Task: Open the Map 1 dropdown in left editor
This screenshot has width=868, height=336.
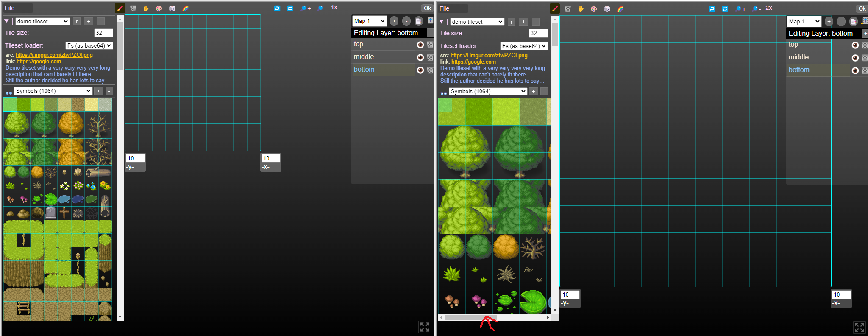Action: point(369,21)
